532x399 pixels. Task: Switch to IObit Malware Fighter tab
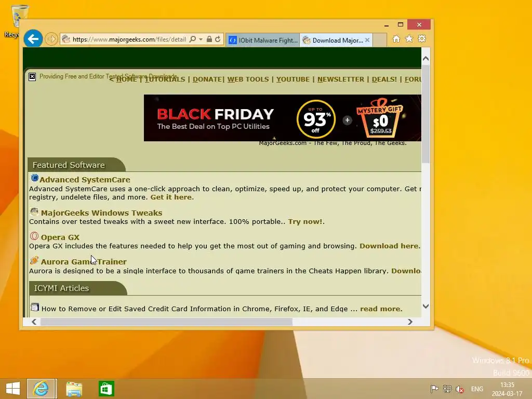(x=262, y=41)
